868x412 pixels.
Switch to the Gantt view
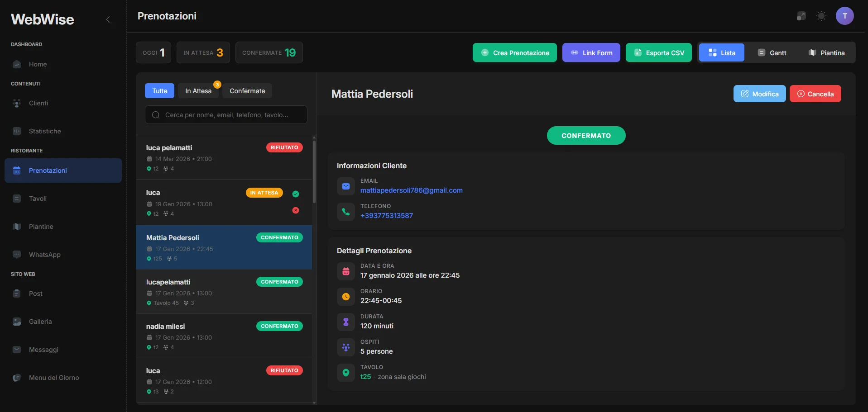tap(772, 52)
